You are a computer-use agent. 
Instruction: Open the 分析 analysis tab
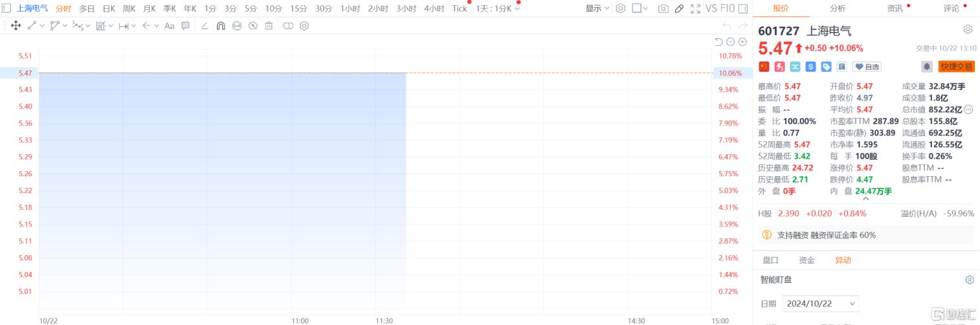click(x=838, y=8)
